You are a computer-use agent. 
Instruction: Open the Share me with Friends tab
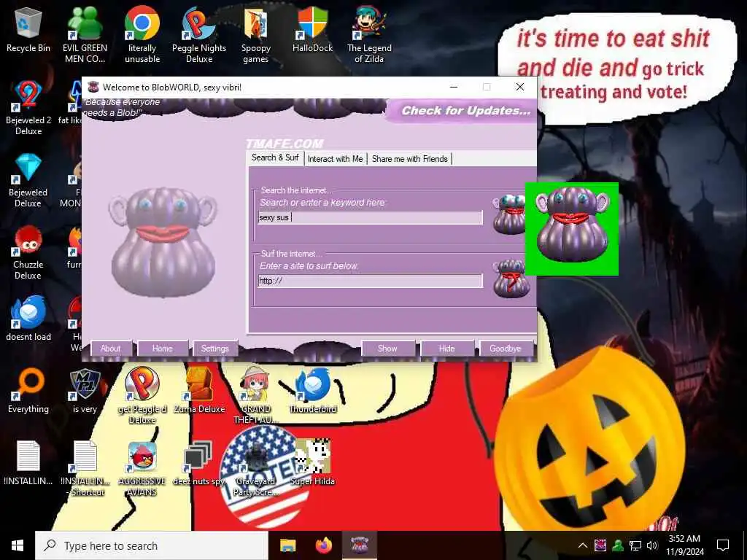coord(410,159)
